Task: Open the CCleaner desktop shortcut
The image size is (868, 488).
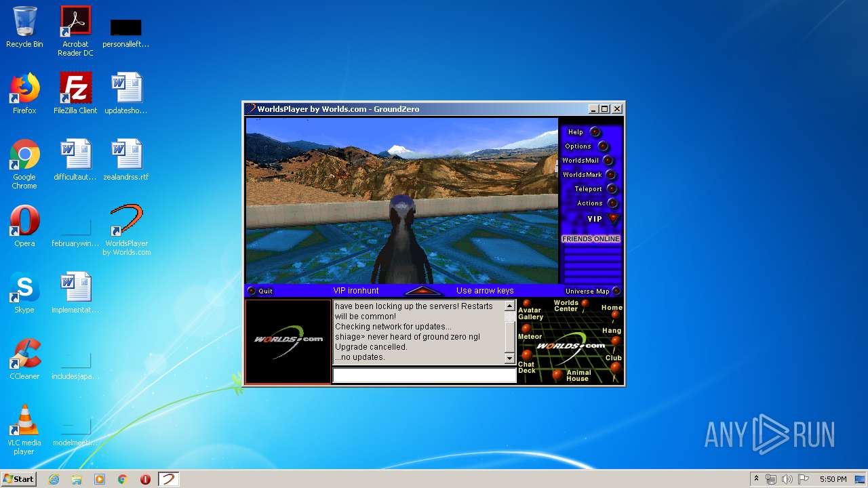Action: point(24,359)
